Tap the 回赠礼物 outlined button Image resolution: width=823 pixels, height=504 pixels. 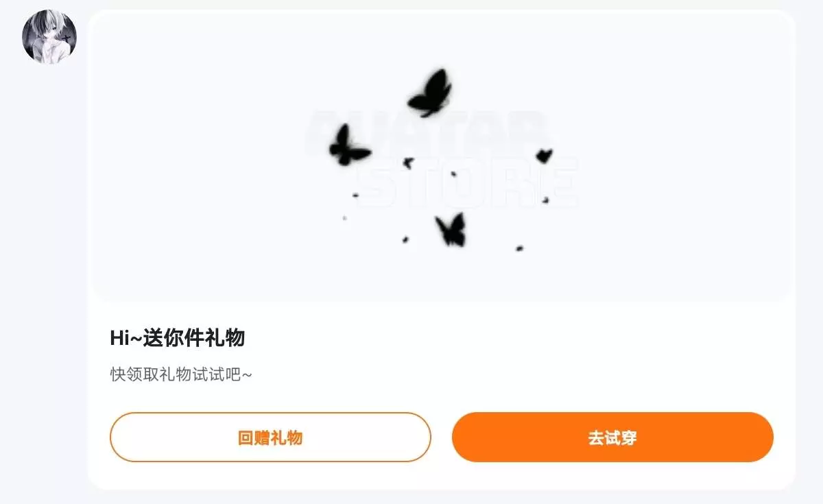(x=270, y=437)
